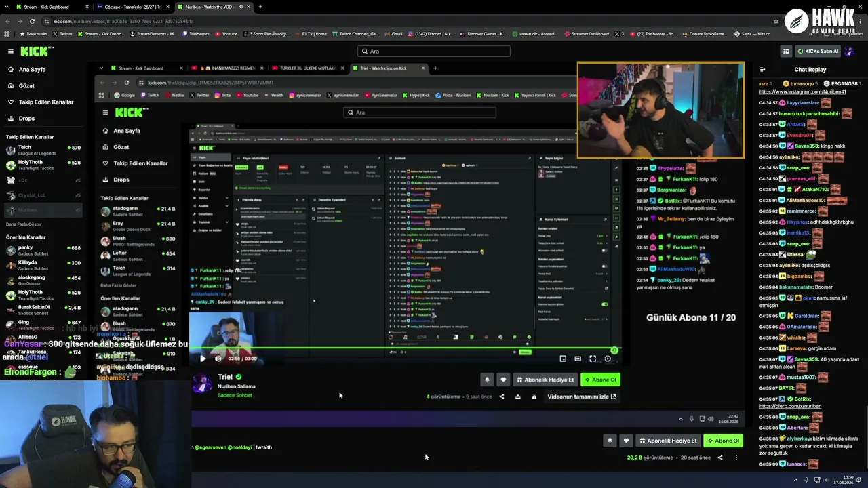Switch to the 'Göztepe - Transferler 26/27' tab
The width and height of the screenshot is (868, 488).
(133, 7)
